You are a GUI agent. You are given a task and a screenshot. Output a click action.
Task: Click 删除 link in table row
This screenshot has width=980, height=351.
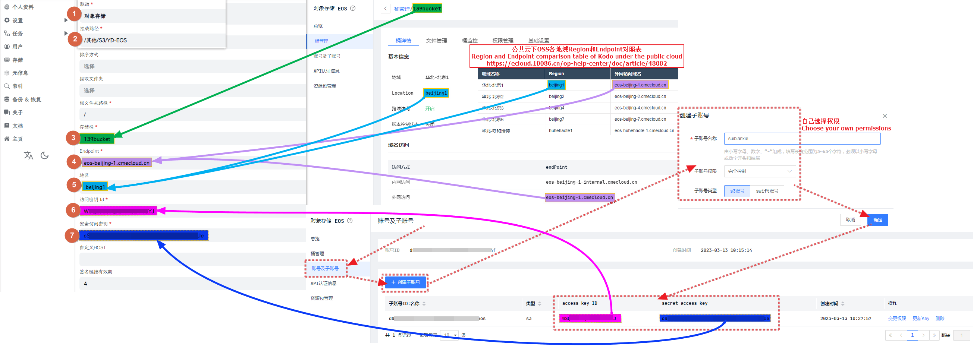click(940, 319)
